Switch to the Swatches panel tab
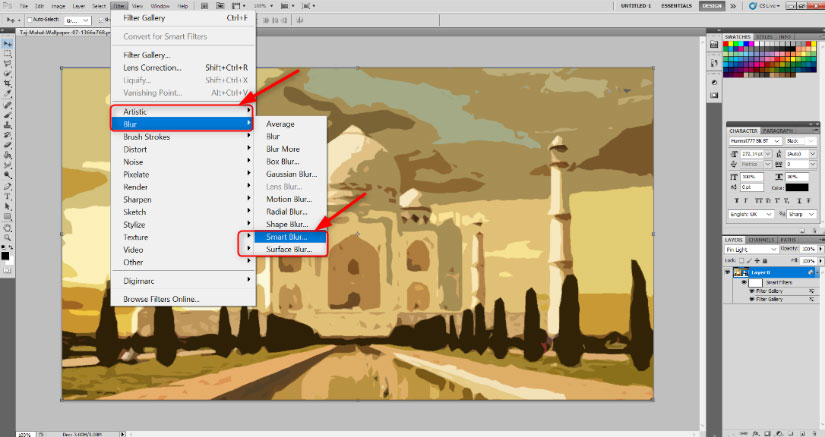This screenshot has height=437, width=825. pyautogui.click(x=737, y=37)
